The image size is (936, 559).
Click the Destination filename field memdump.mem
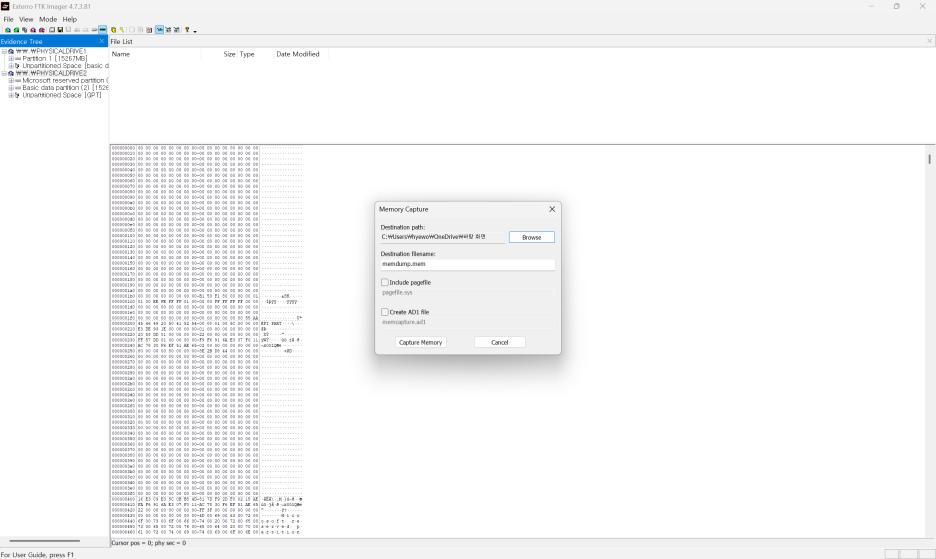click(467, 264)
